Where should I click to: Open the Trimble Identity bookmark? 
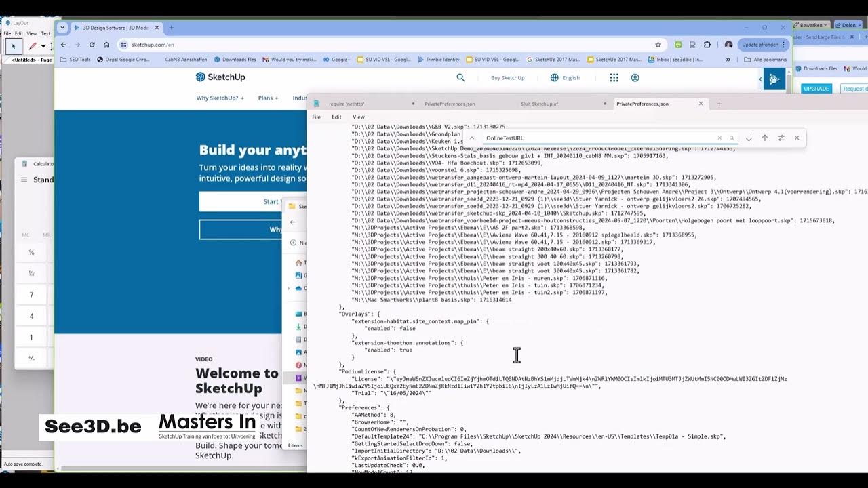click(x=438, y=60)
